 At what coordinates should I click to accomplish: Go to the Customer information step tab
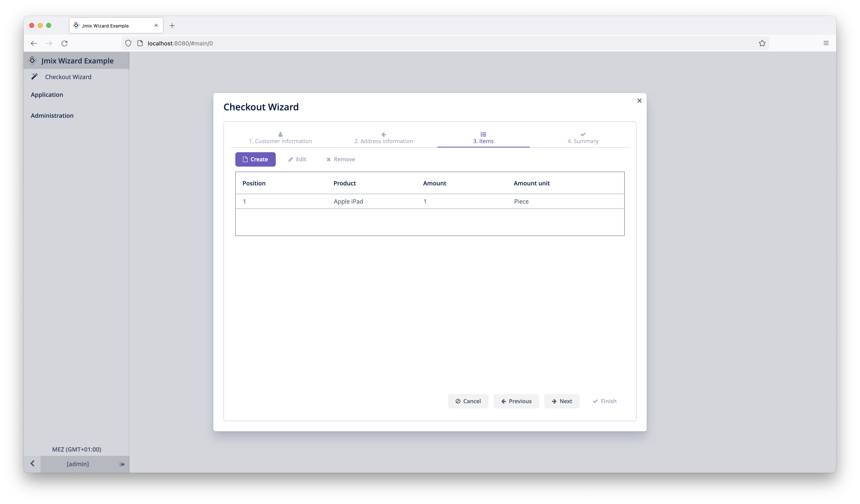pyautogui.click(x=280, y=138)
